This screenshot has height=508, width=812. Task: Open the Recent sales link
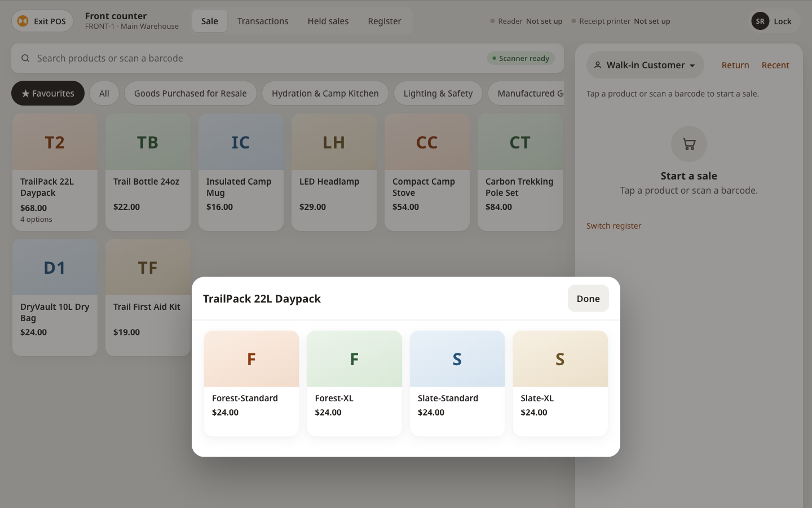(775, 65)
